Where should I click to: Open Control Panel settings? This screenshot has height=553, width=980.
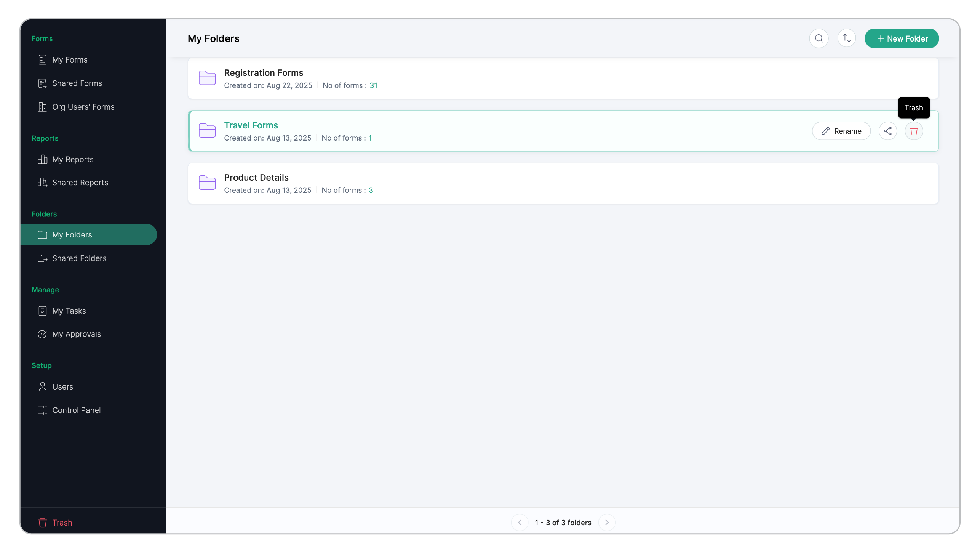[x=76, y=410]
